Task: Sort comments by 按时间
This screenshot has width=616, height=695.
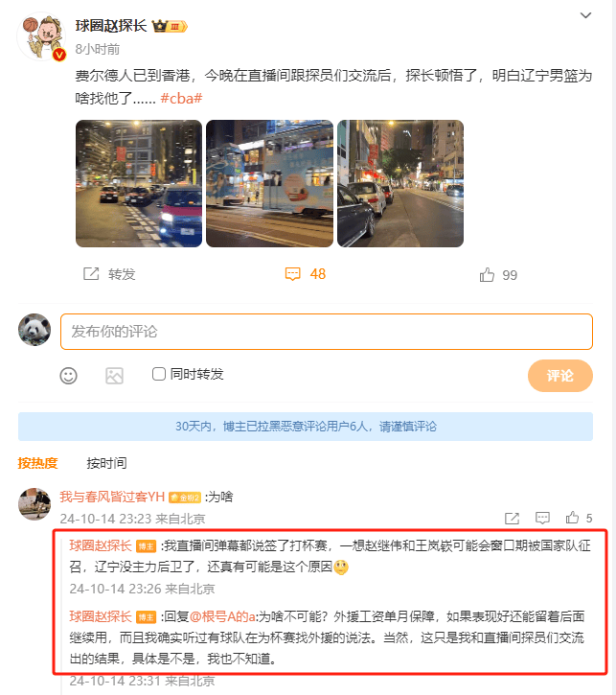Action: tap(106, 463)
